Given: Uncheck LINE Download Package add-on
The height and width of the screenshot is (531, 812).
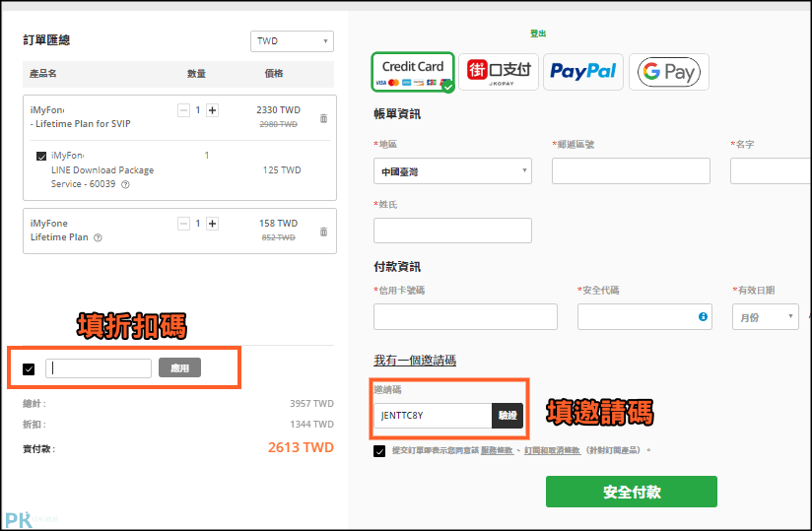Looking at the screenshot, I should click(41, 156).
